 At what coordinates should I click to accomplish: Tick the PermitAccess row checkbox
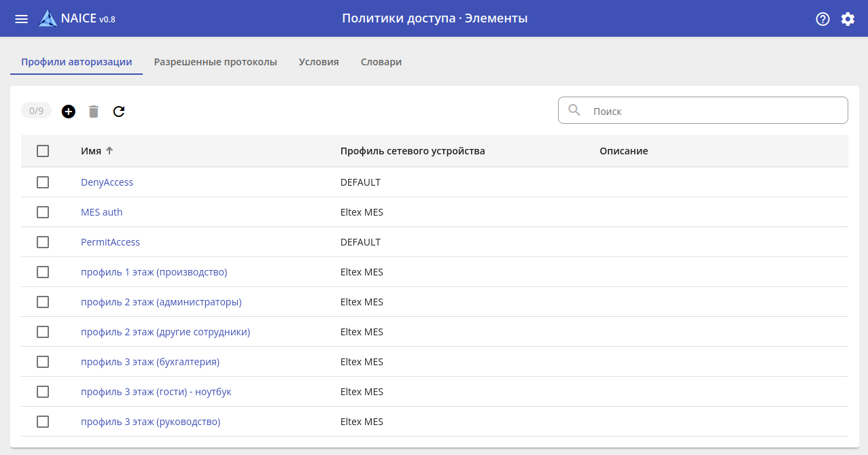43,242
